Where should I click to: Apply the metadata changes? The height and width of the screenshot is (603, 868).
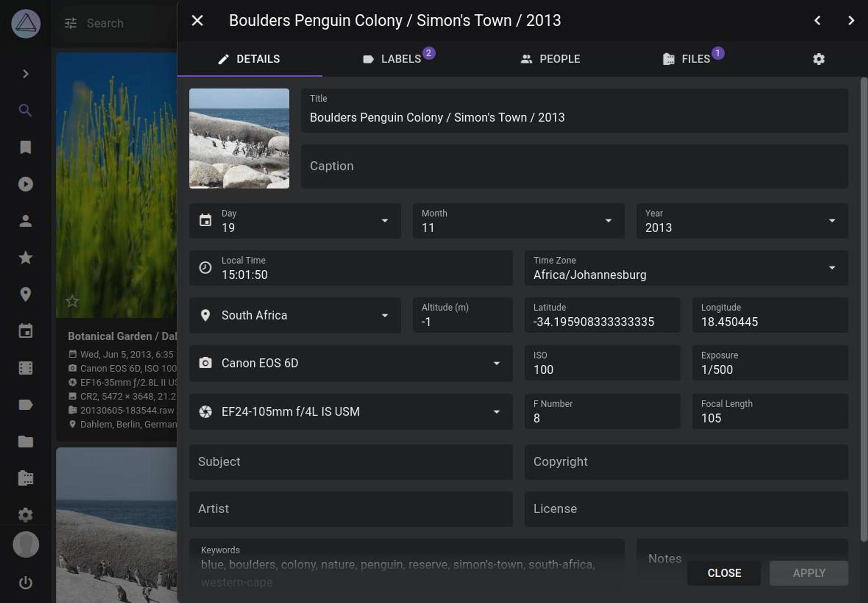click(808, 573)
